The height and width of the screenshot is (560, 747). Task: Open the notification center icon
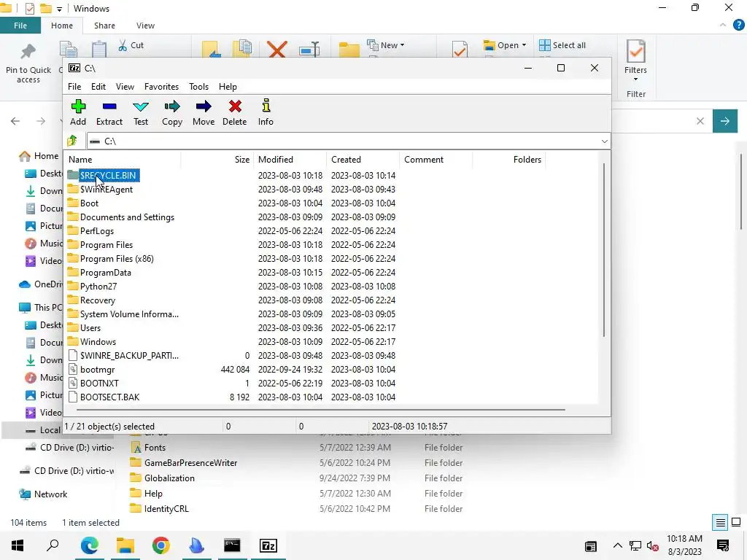[x=723, y=545]
